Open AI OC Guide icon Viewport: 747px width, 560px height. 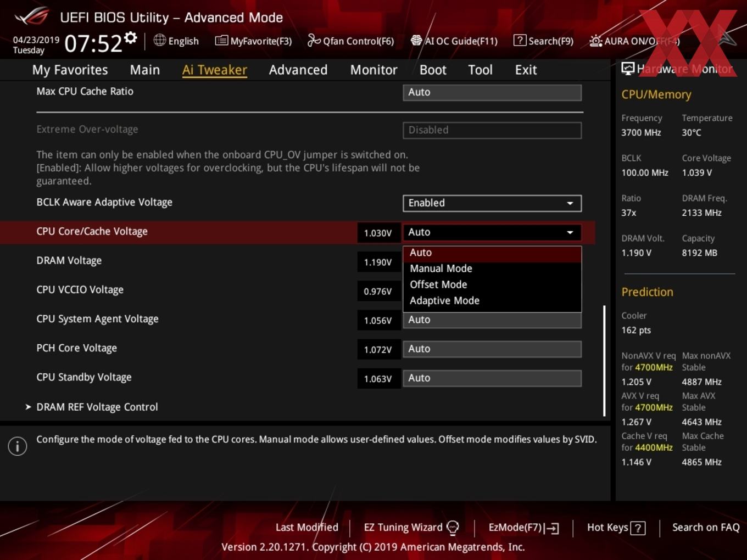[x=416, y=40]
